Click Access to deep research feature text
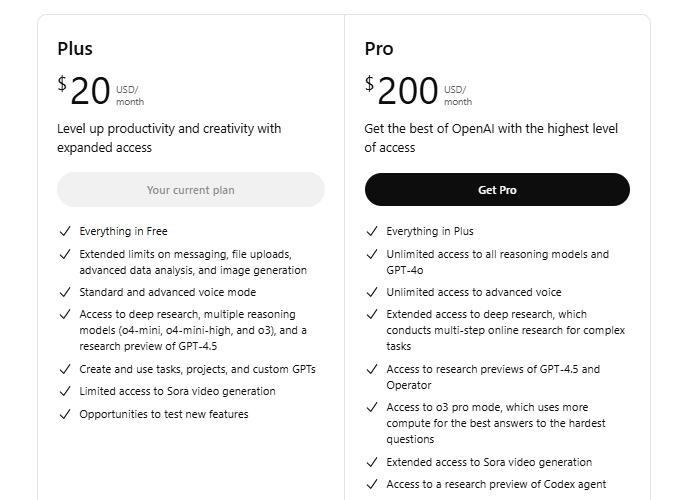Image resolution: width=682 pixels, height=500 pixels. click(x=193, y=330)
